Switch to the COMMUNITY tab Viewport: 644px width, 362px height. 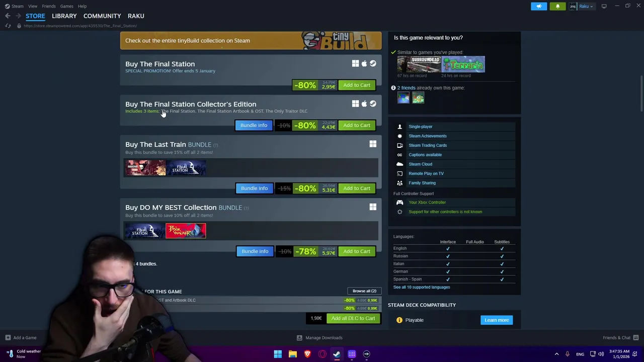[x=102, y=16]
